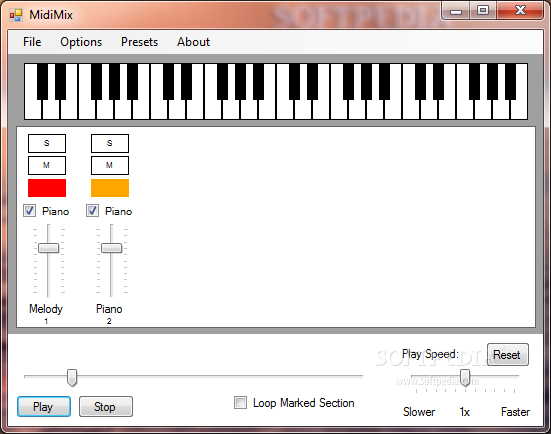The height and width of the screenshot is (434, 551).
Task: Click the Slower label
Action: pyautogui.click(x=419, y=412)
